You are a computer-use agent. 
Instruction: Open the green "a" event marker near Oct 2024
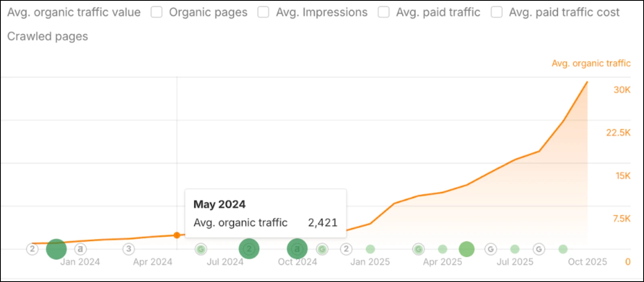297,249
